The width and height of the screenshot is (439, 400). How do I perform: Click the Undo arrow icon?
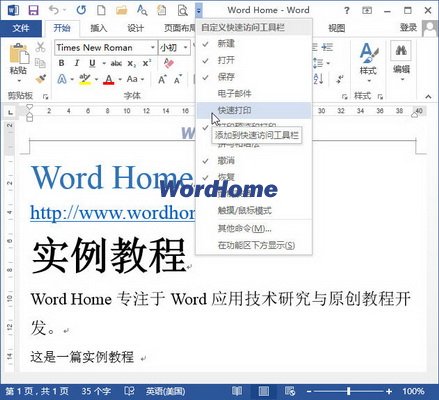tap(54, 10)
